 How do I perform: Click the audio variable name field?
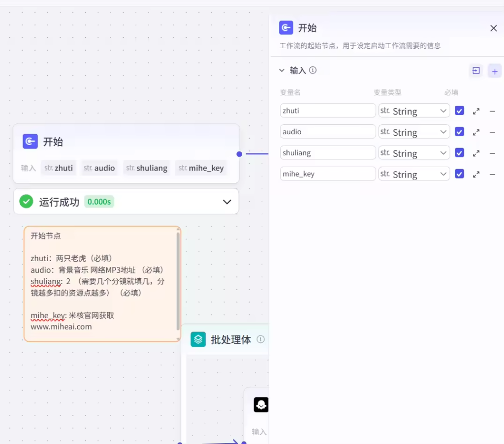pyautogui.click(x=328, y=132)
